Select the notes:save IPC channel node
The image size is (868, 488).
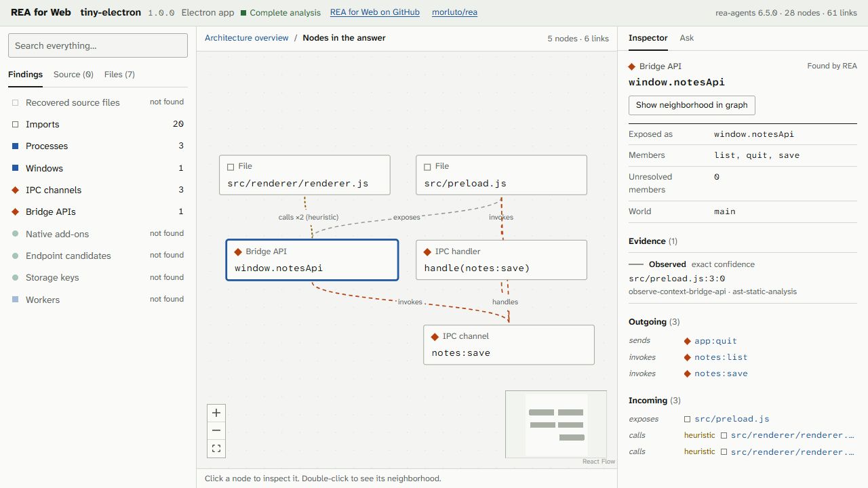pyautogui.click(x=509, y=345)
